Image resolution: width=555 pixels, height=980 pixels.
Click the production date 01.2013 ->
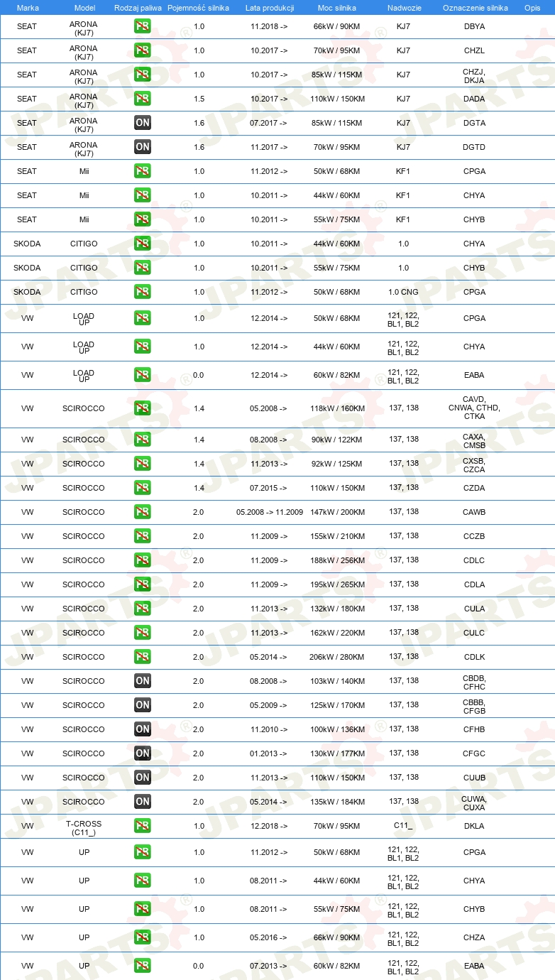(269, 753)
